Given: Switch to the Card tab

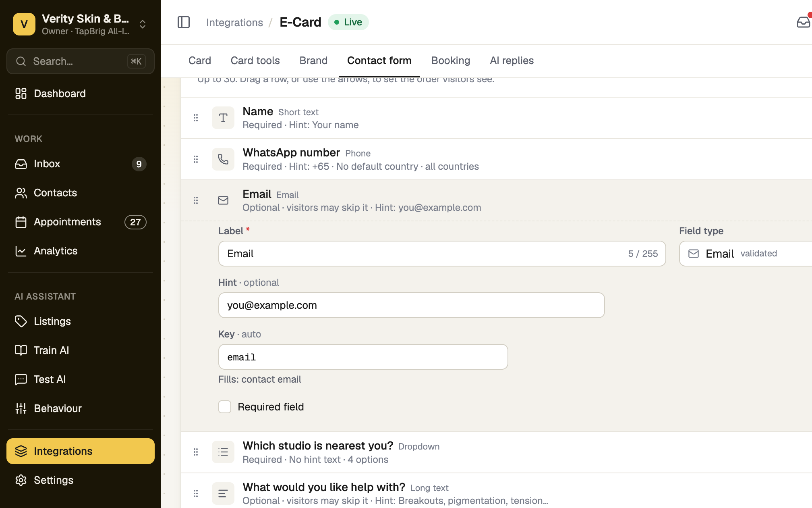Looking at the screenshot, I should pos(200,60).
